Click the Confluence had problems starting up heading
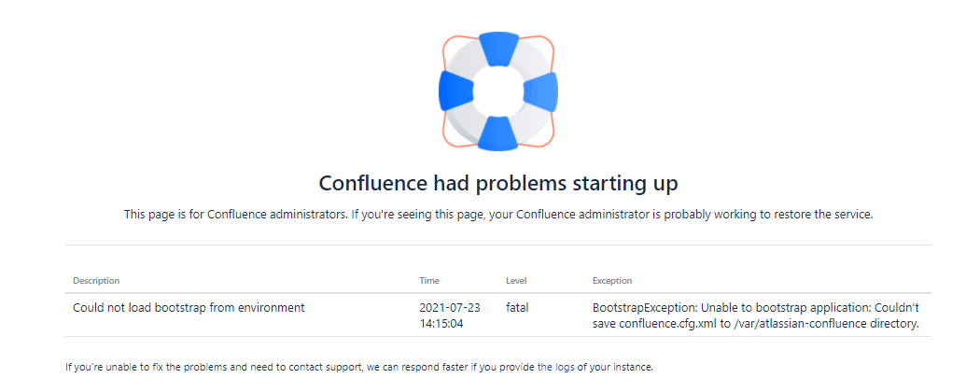Image resolution: width=980 pixels, height=392 pixels. [x=498, y=184]
